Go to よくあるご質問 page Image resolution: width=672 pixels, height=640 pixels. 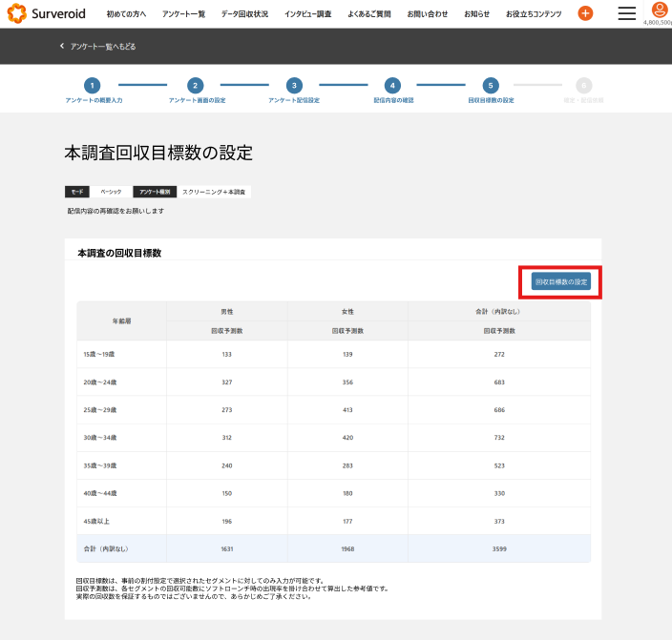pos(368,14)
